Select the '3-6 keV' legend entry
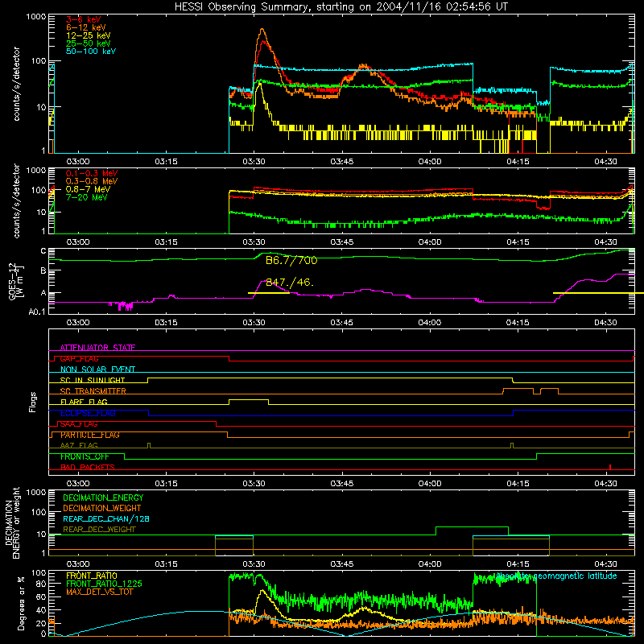Screen dimensions: 644x644 (x=84, y=19)
